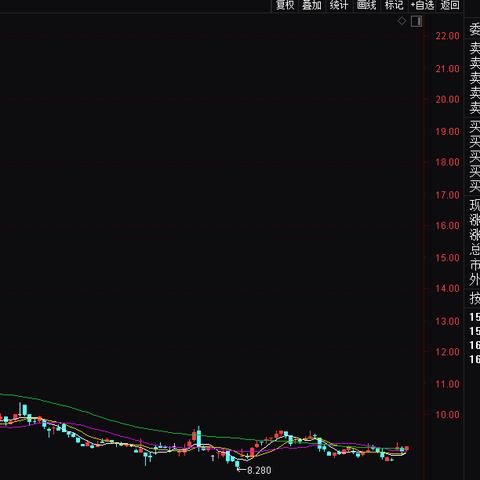Image resolution: width=480 pixels, height=480 pixels.
Task: Click the 委 label in side panel
Action: (x=474, y=30)
